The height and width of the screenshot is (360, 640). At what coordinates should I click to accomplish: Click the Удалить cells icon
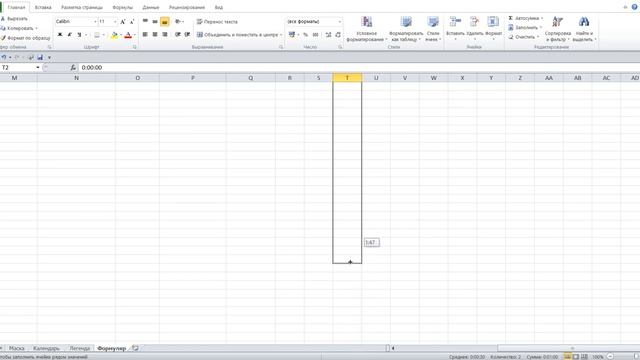pos(474,22)
